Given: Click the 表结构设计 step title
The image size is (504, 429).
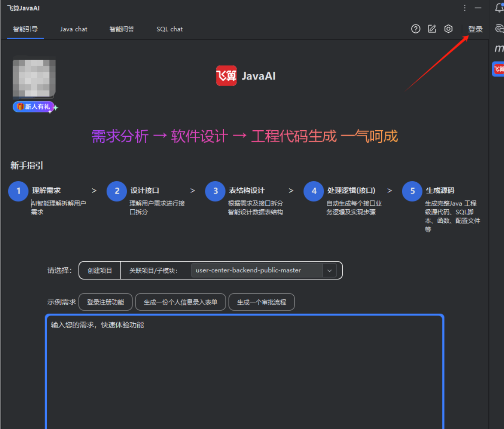Looking at the screenshot, I should (247, 190).
